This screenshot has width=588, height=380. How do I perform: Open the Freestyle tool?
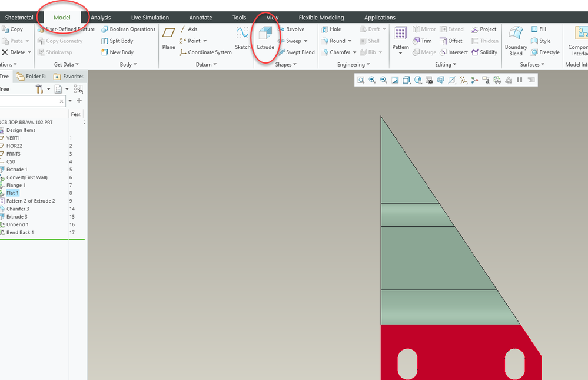(545, 52)
